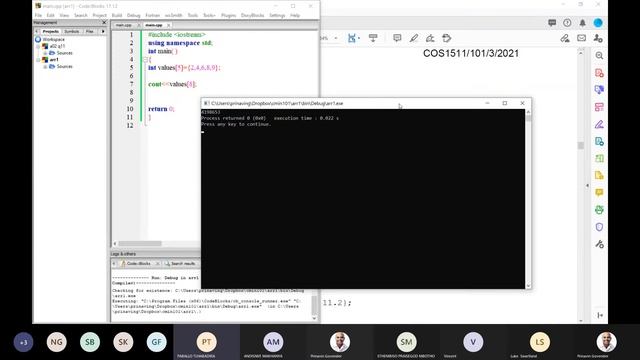Viewport: 640px width, 360px height.
Task: Expand Sources folder under a02 q11
Action: pos(45,53)
